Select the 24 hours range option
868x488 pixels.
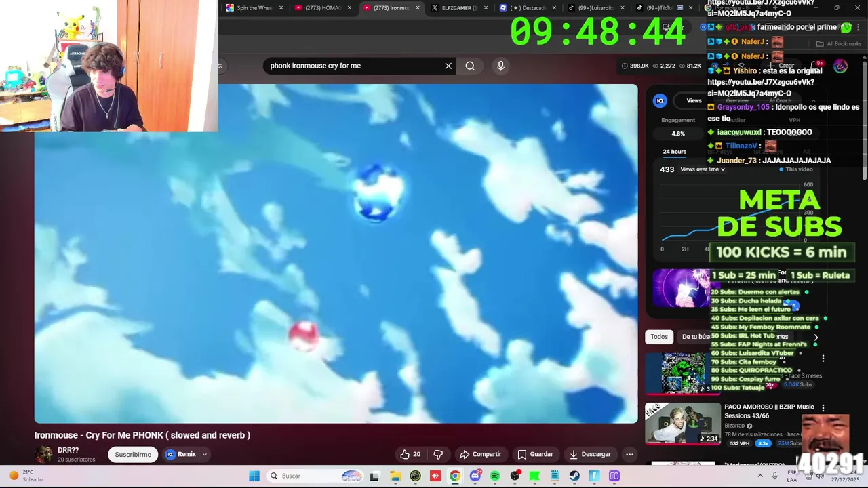pyautogui.click(x=674, y=152)
